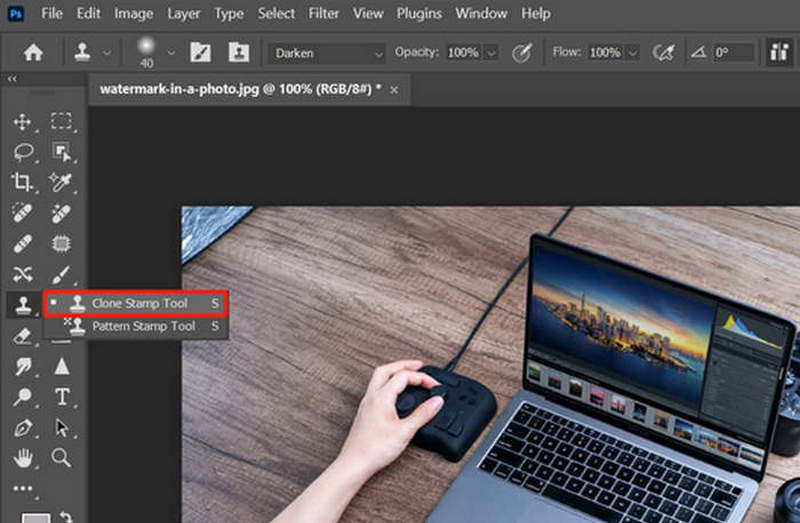
Task: Select the Path Selection arrow tool
Action: point(61,428)
